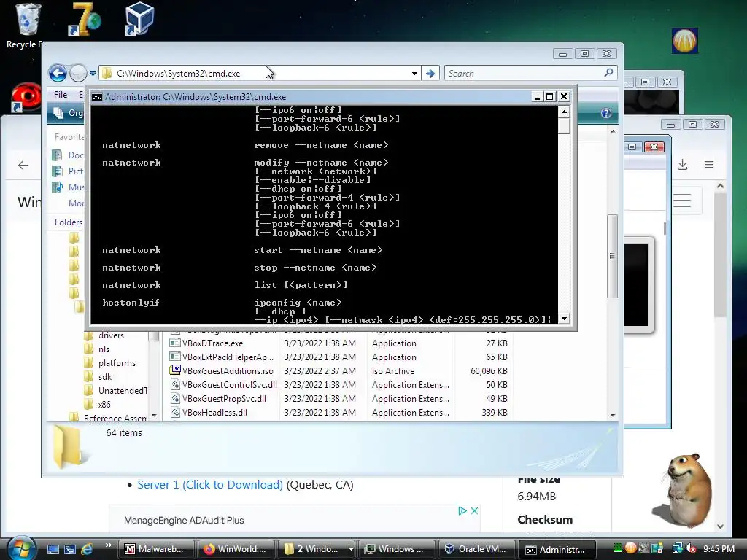This screenshot has height=560, width=747.
Task: Select VBoxGuestControlSvc.dll file
Action: click(229, 385)
